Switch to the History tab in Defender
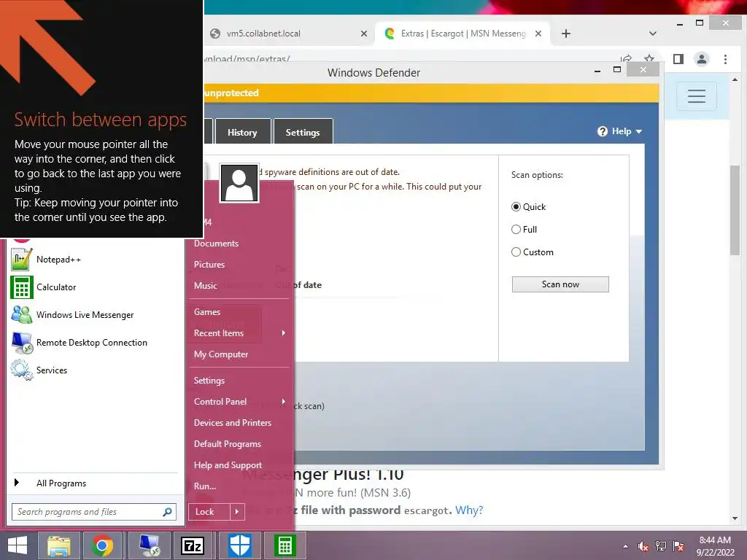Viewport: 747px width, 560px height. coord(242,133)
